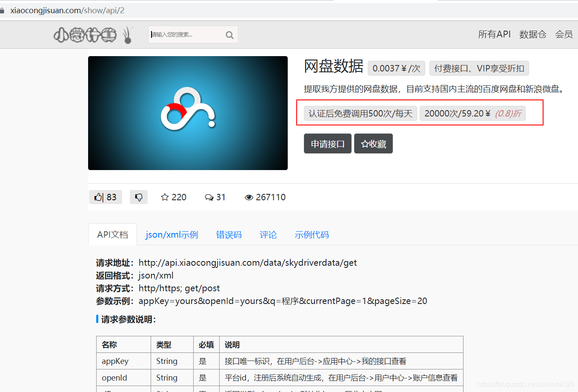Click the 请求参数说明 section heading

point(128,319)
